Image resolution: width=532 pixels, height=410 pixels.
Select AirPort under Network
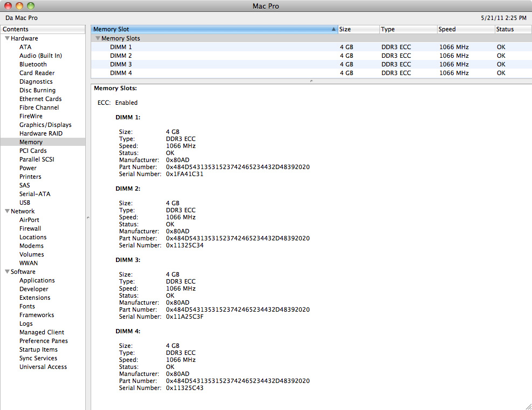pyautogui.click(x=29, y=220)
